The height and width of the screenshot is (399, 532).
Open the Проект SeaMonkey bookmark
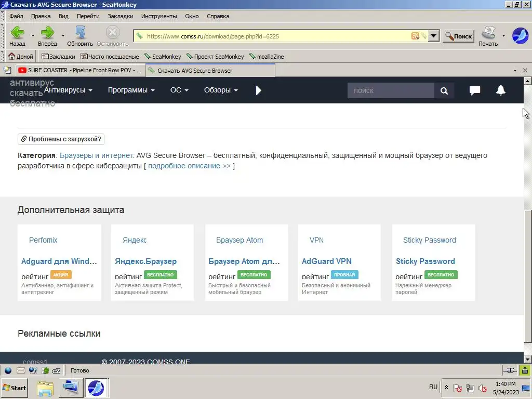pos(215,56)
